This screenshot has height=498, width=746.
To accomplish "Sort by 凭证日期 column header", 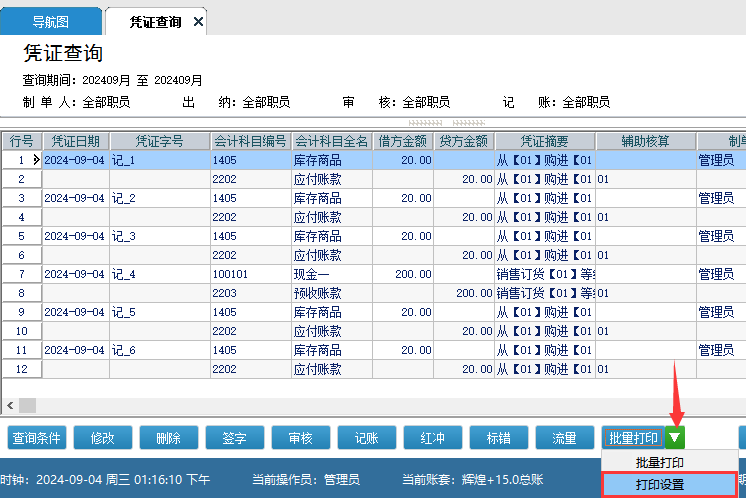I will pyautogui.click(x=75, y=141).
